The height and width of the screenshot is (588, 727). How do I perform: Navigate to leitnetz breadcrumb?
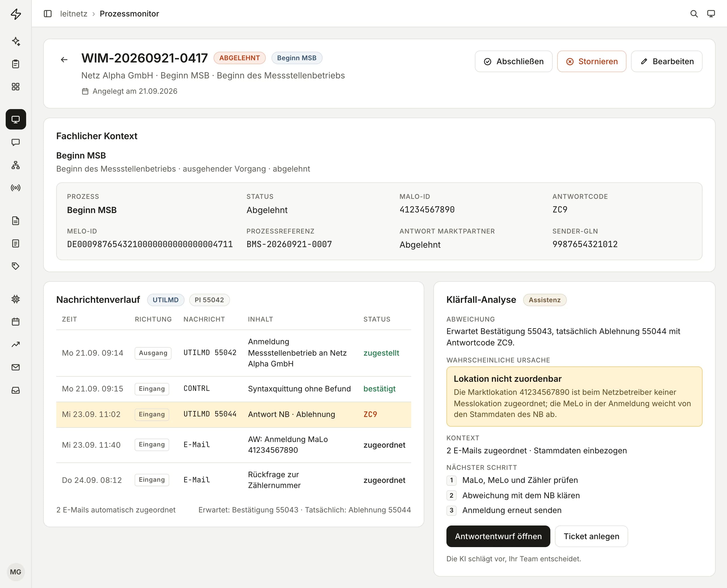point(74,14)
